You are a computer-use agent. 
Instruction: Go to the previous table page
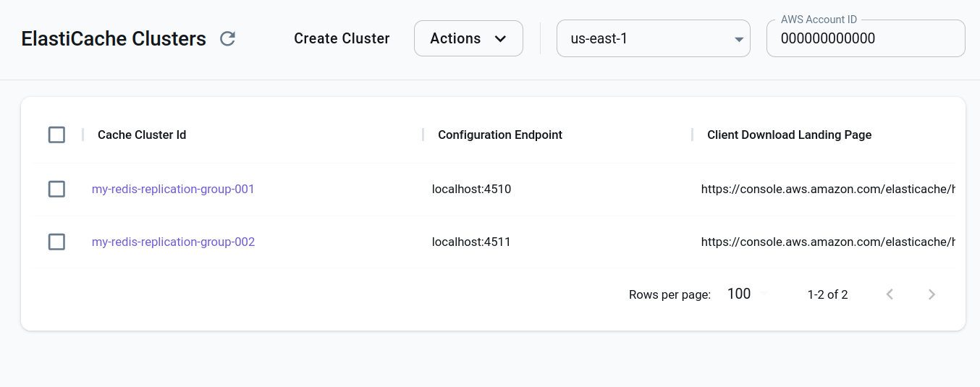point(890,294)
